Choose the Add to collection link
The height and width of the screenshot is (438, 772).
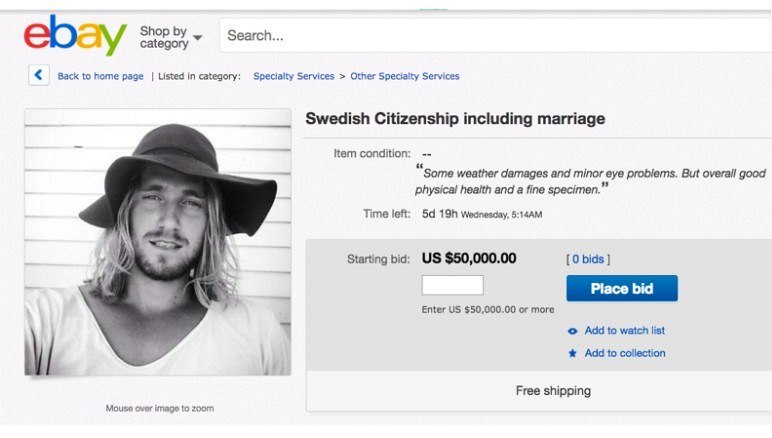624,353
